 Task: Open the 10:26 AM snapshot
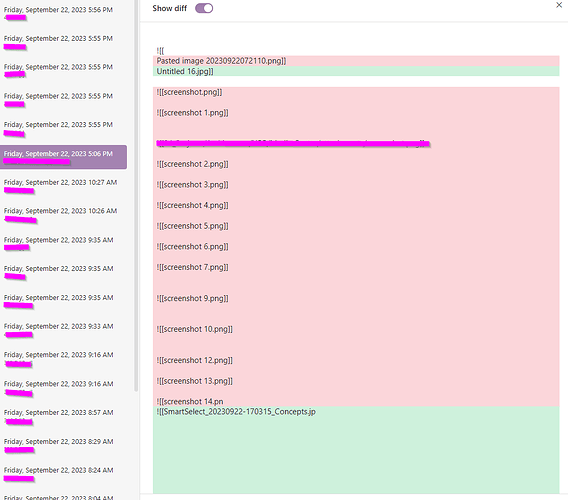pos(63,214)
